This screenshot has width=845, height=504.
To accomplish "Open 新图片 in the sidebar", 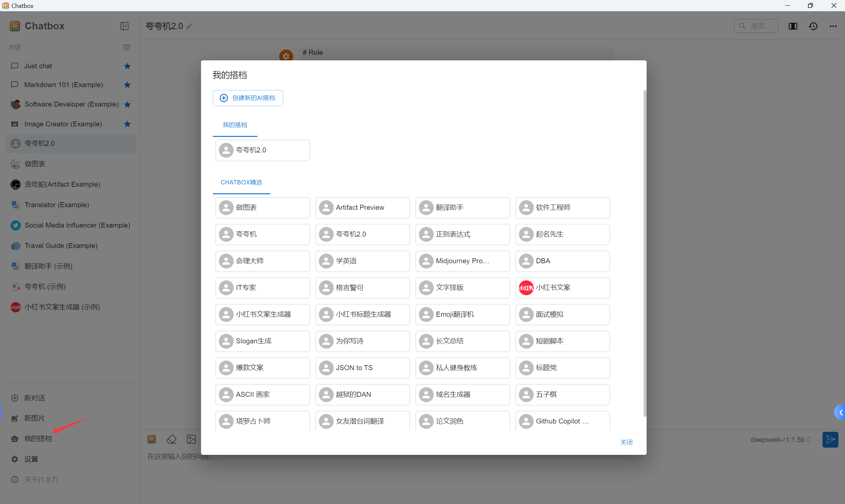I will tap(71, 419).
